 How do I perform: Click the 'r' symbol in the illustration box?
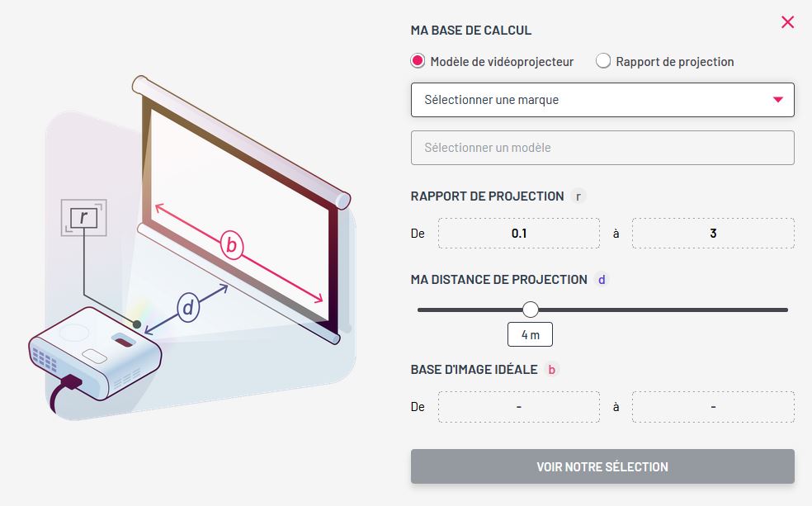83,216
